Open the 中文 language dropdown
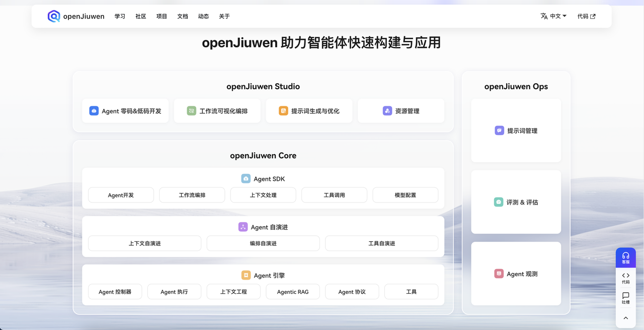The height and width of the screenshot is (330, 644). point(553,16)
